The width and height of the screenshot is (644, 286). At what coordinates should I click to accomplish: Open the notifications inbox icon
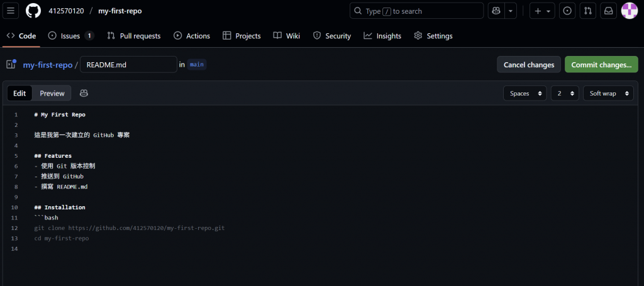[608, 11]
